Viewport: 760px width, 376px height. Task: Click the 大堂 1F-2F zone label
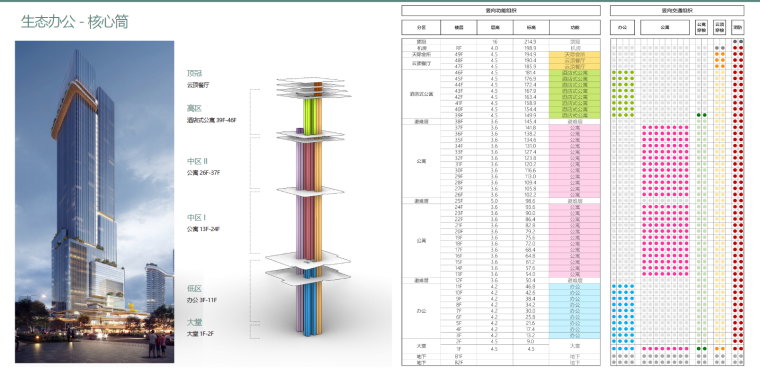[x=200, y=328]
